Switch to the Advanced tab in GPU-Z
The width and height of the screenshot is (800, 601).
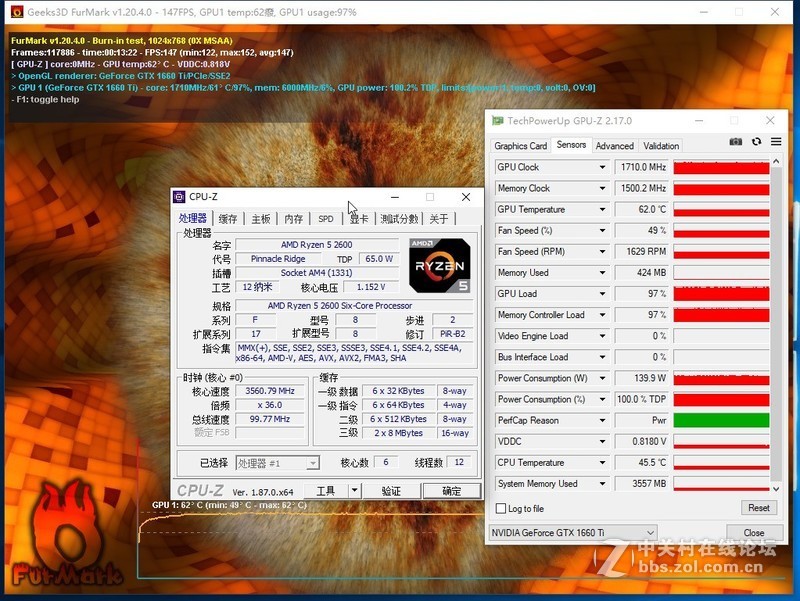614,145
